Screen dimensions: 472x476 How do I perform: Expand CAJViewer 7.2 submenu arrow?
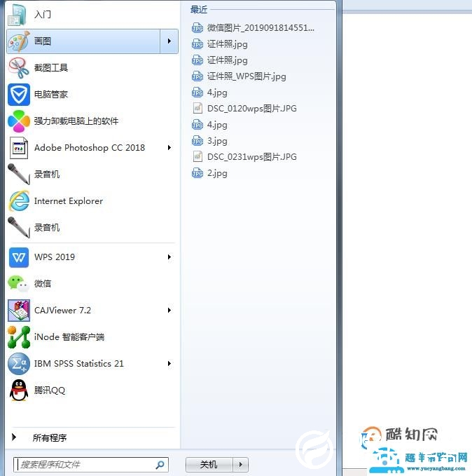click(x=169, y=311)
